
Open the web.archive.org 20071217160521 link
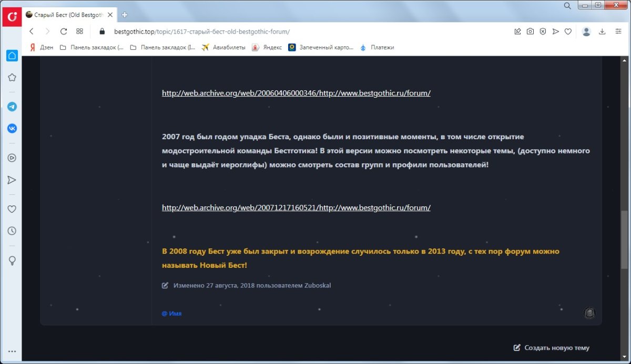(x=296, y=207)
